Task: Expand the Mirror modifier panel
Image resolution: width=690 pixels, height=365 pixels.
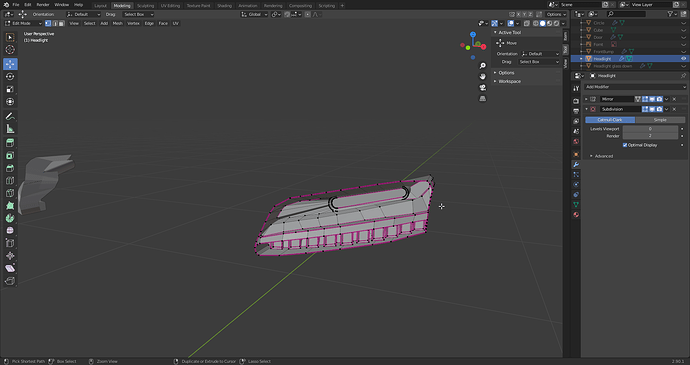Action: (586, 99)
